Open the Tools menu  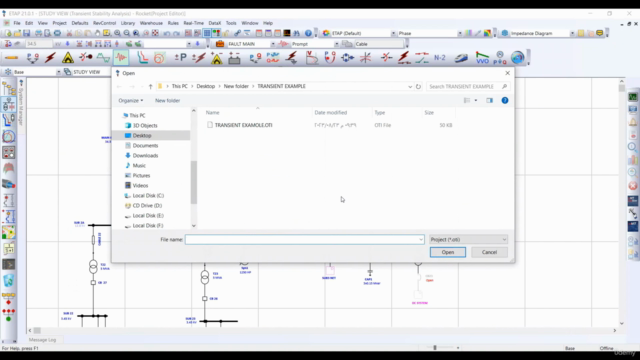[231, 23]
